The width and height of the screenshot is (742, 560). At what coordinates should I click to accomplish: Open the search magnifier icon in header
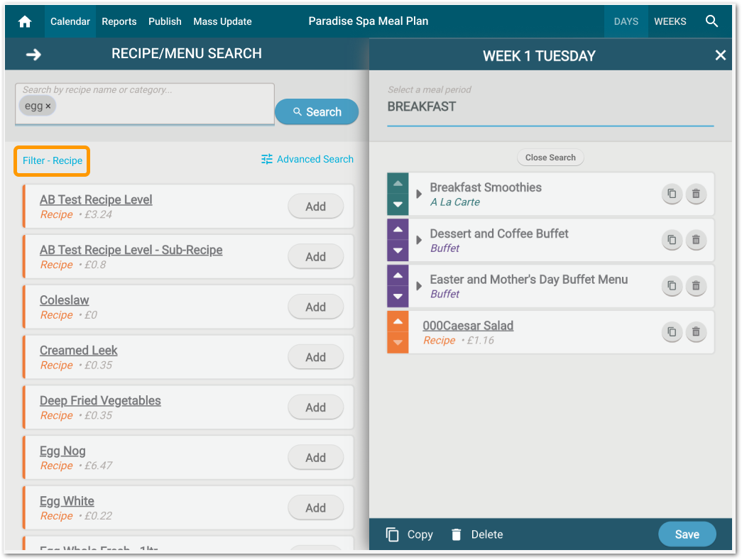tap(711, 21)
